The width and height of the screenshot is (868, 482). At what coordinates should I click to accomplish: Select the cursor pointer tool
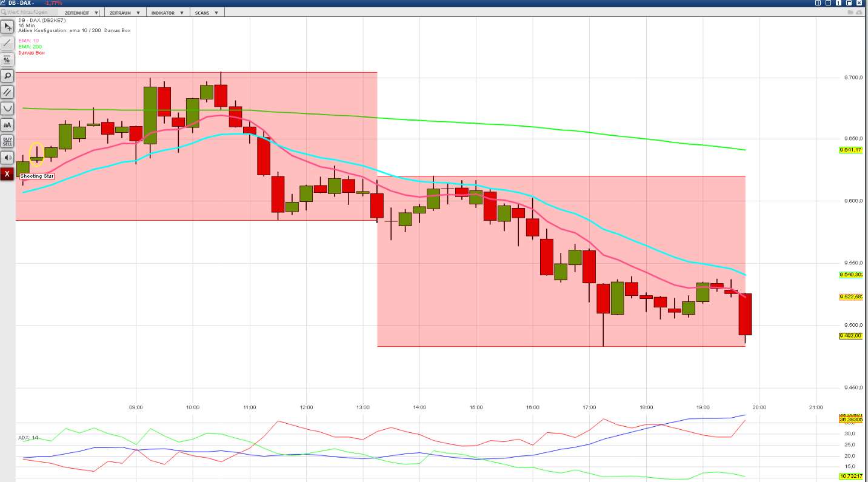7,27
